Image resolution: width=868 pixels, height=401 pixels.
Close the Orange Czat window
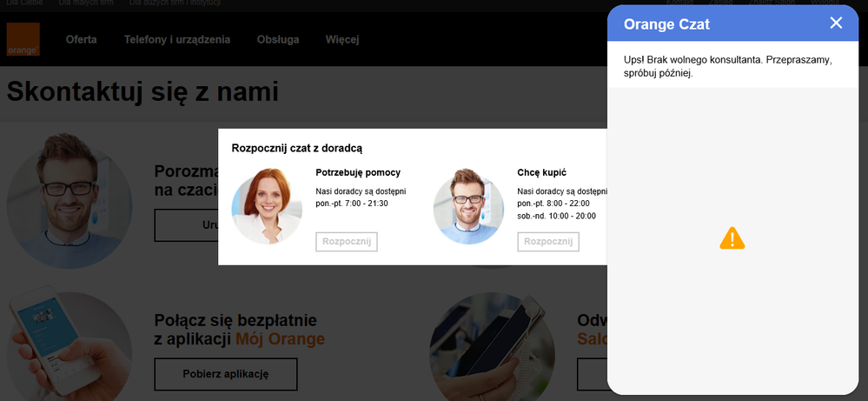tap(836, 23)
